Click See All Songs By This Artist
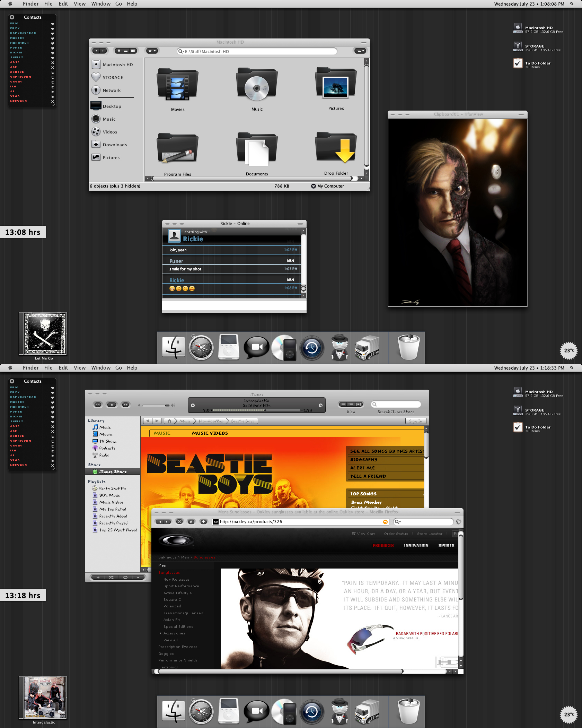Viewport: 582px width, 728px height. tap(386, 451)
